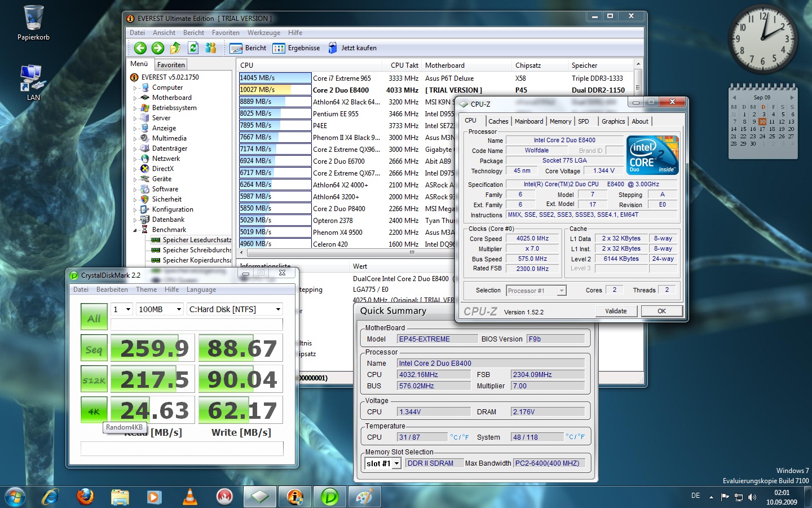Click the Ergebnisse toolbar button
Viewport: 812px width, 508px height.
(x=297, y=49)
